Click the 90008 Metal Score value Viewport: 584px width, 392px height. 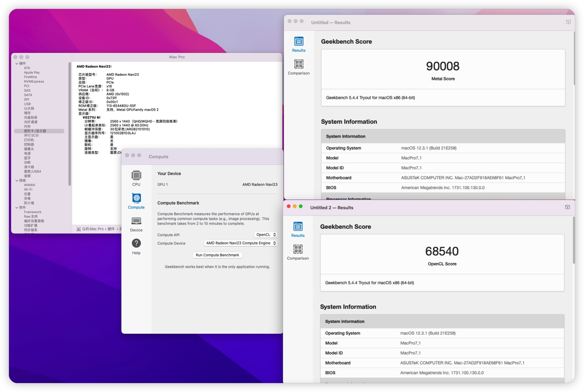pyautogui.click(x=443, y=66)
